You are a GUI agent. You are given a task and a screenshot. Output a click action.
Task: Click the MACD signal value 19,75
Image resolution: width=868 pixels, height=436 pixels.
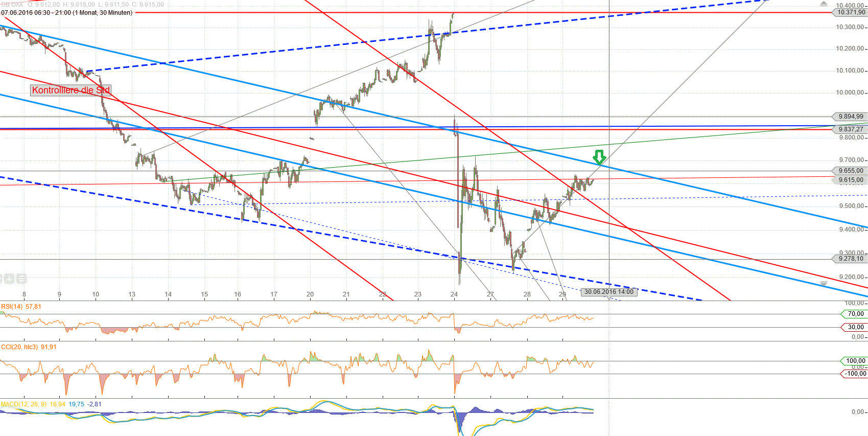(x=77, y=404)
